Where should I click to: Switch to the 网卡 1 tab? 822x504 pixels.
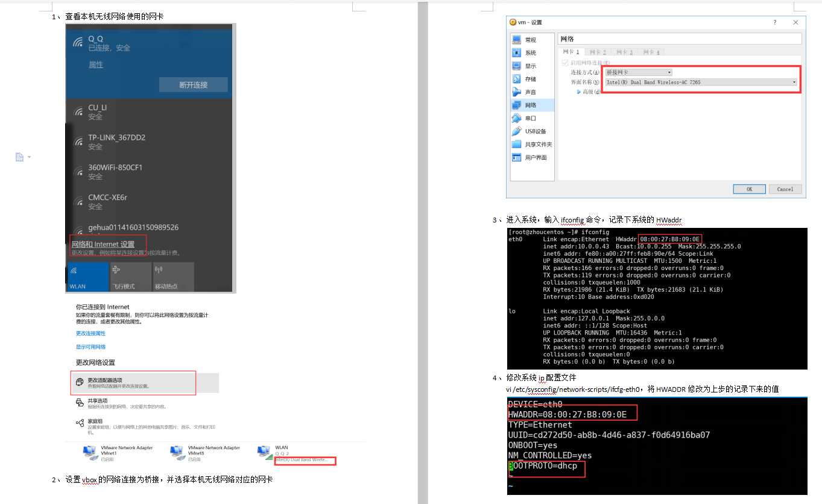point(571,52)
